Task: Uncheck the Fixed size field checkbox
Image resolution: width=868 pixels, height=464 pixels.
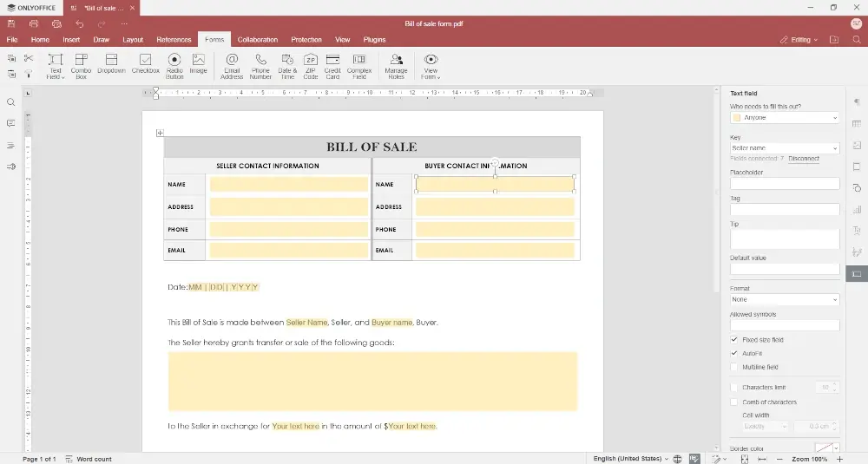Action: (734, 340)
